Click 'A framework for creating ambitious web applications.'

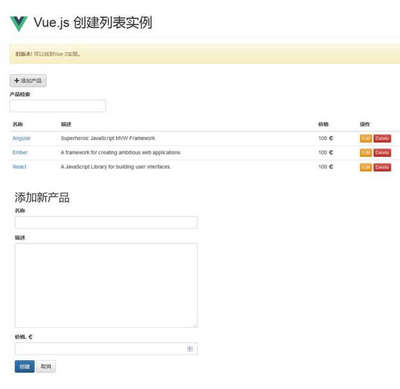click(x=121, y=152)
